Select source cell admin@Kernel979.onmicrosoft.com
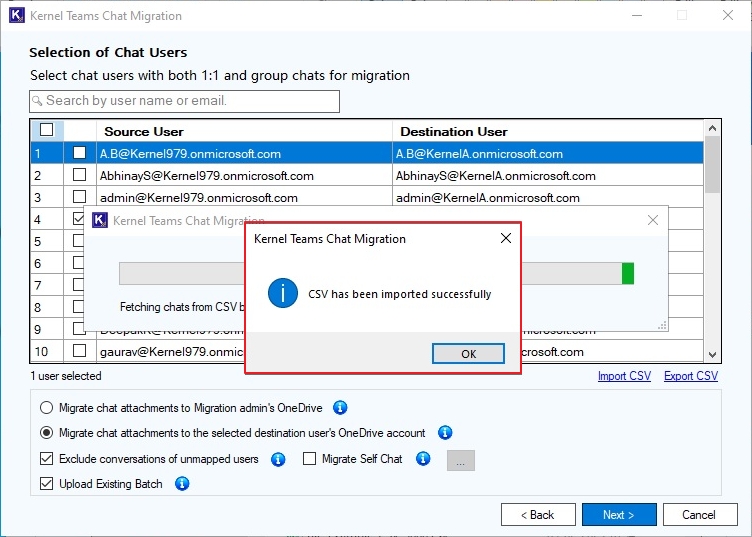Viewport: 752px width, 537px height. [245, 198]
